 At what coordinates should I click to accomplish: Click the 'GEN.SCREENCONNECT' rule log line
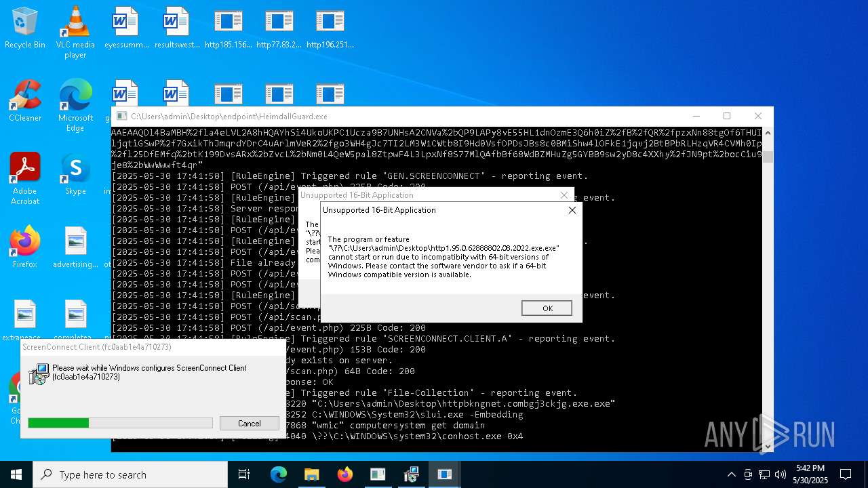pyautogui.click(x=349, y=176)
